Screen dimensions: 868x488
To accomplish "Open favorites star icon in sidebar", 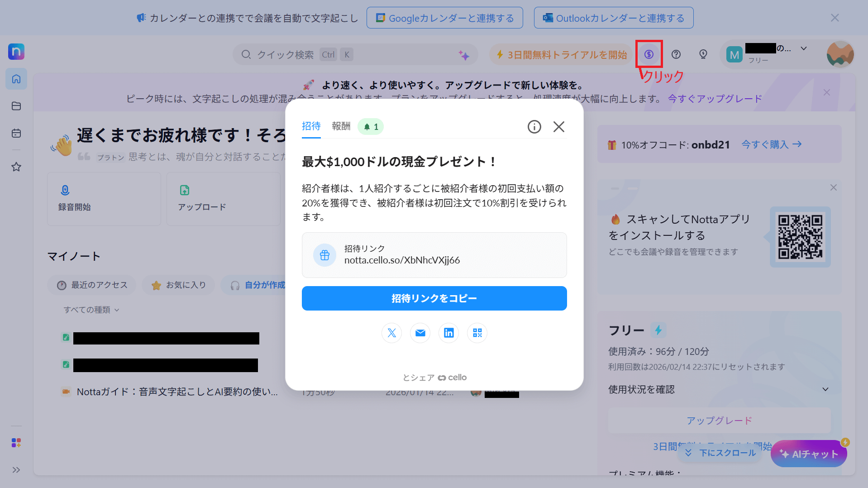I will [16, 167].
